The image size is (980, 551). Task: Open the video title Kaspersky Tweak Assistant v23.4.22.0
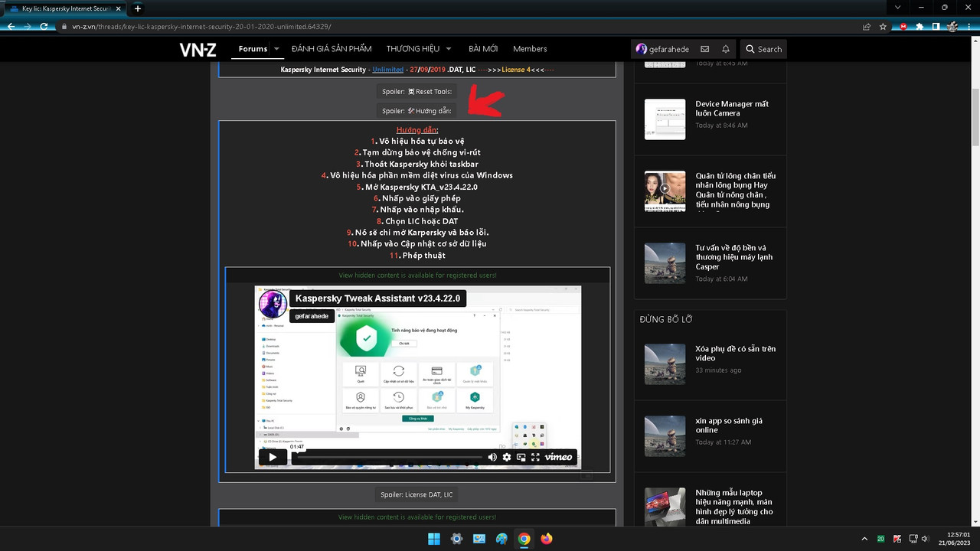pos(377,298)
